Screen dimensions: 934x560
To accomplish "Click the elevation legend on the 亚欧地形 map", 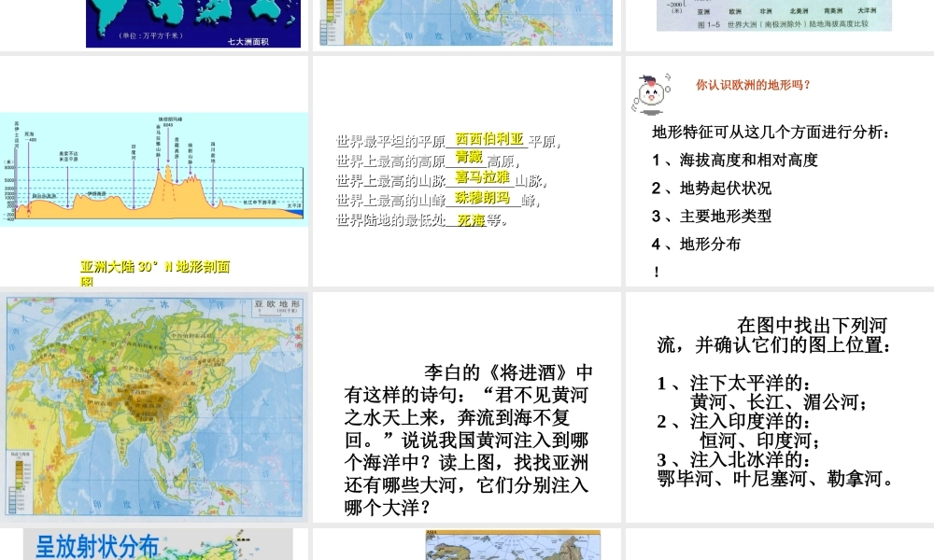I will pos(21,482).
